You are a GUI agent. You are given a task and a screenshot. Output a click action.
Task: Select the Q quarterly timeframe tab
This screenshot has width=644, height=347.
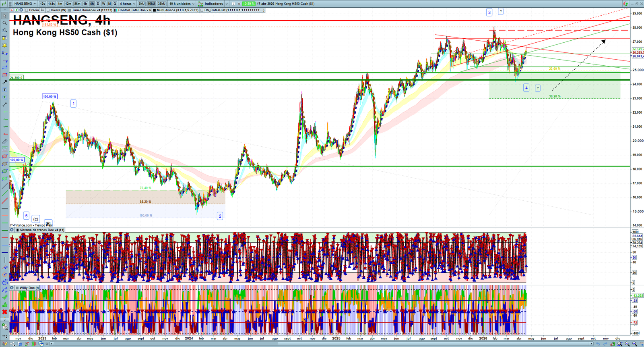[x=115, y=4]
